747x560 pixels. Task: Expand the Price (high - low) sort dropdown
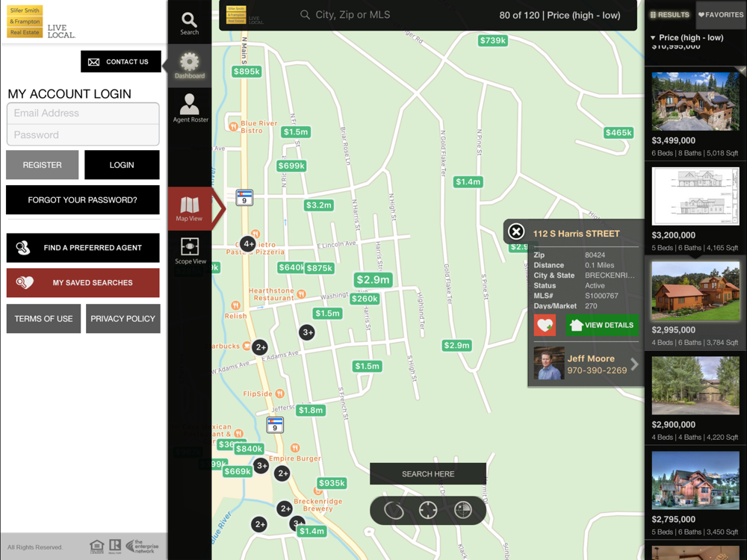pos(686,37)
